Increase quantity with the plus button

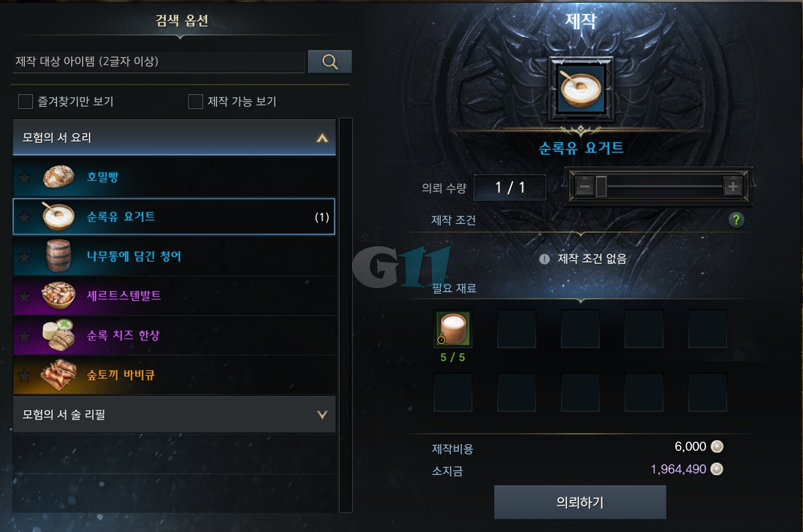tap(733, 186)
